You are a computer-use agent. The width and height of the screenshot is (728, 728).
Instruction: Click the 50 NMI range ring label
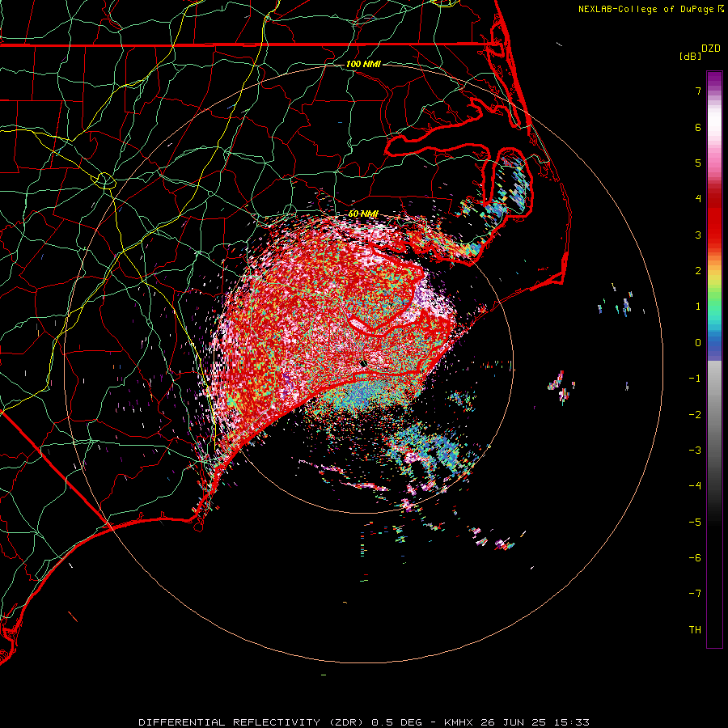[x=363, y=214]
